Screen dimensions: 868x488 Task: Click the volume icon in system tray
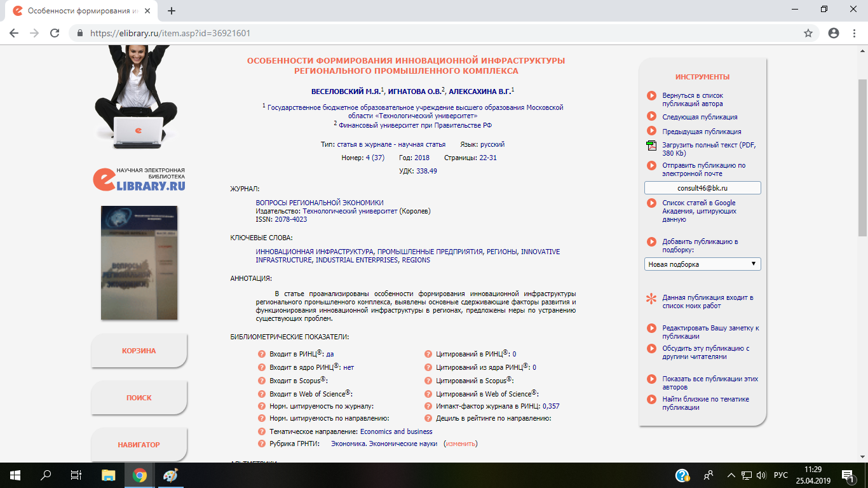coord(762,475)
